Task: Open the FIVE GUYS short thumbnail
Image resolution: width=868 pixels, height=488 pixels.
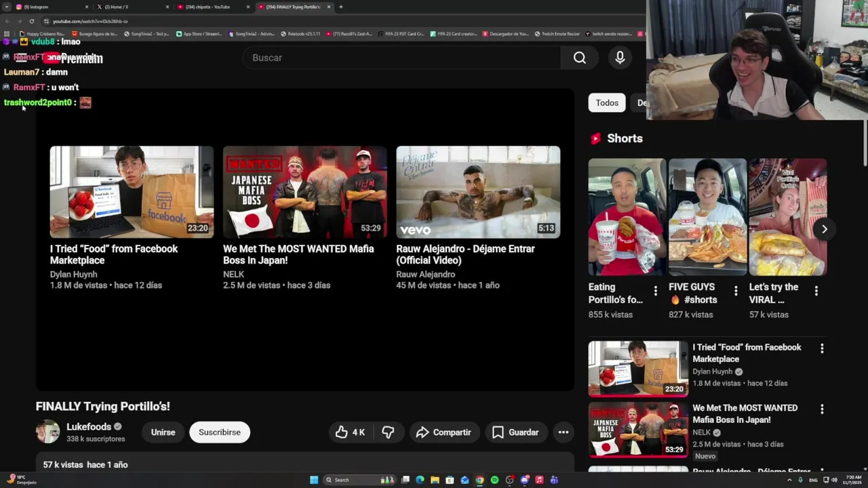Action: click(x=707, y=217)
